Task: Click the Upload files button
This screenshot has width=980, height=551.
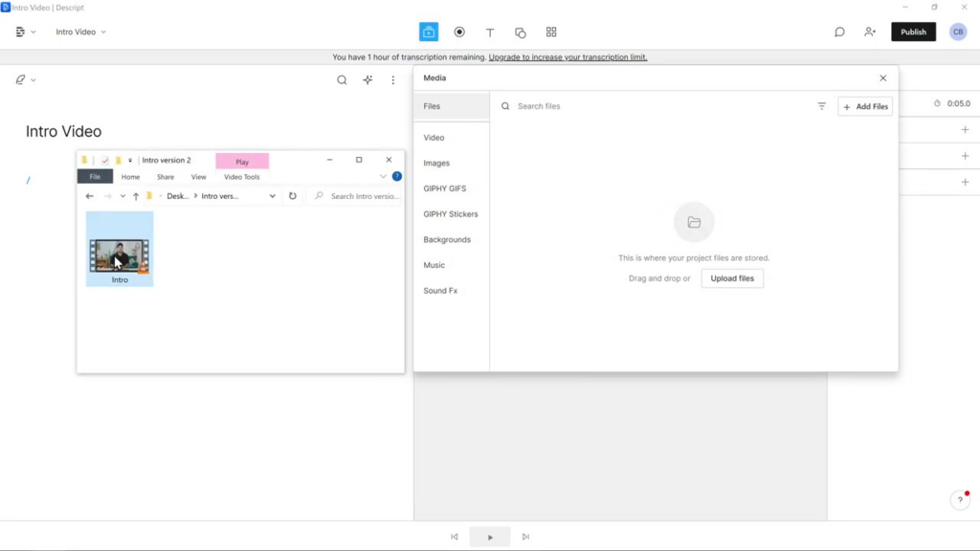Action: point(732,278)
